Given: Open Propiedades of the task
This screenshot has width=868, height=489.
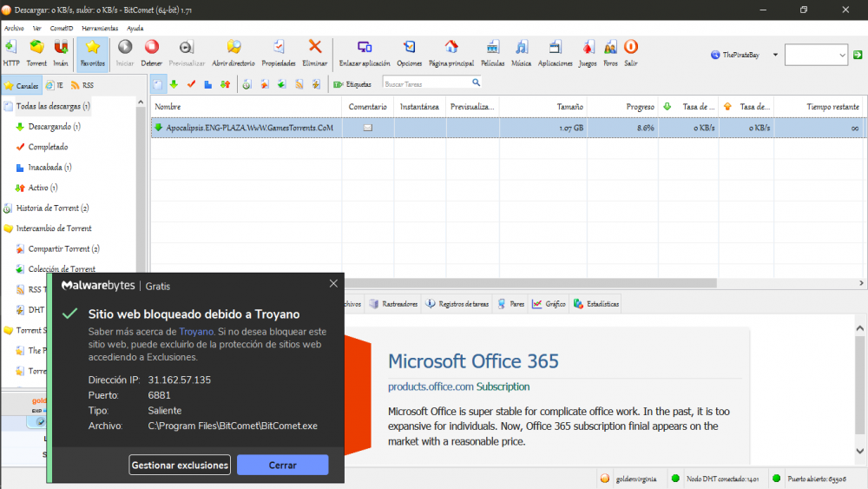Looking at the screenshot, I should point(279,53).
